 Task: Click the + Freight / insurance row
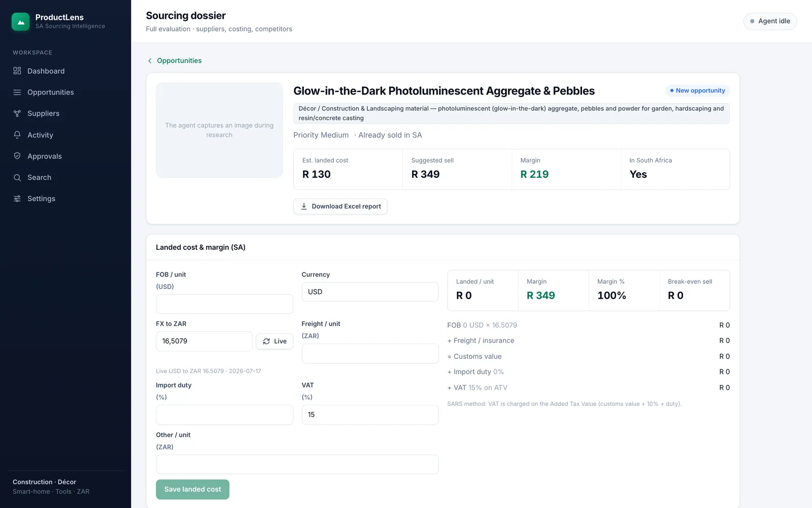click(588, 340)
